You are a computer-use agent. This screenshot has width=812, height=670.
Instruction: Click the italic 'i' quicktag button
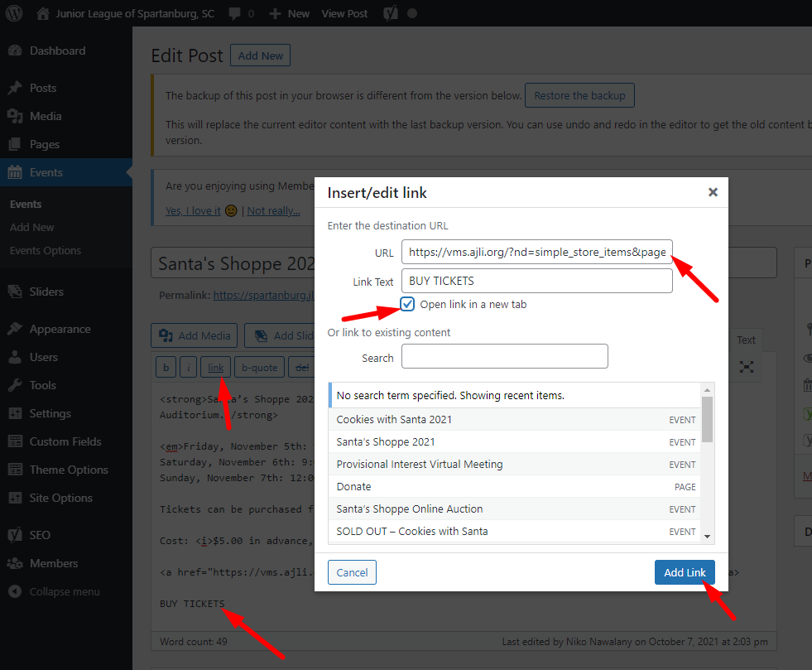coord(189,367)
